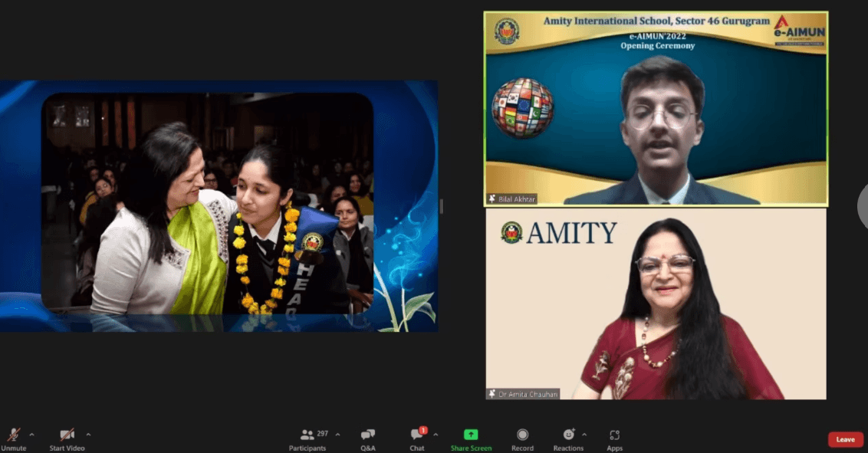The width and height of the screenshot is (868, 453).
Task: Expand participants options arrow
Action: (x=337, y=435)
